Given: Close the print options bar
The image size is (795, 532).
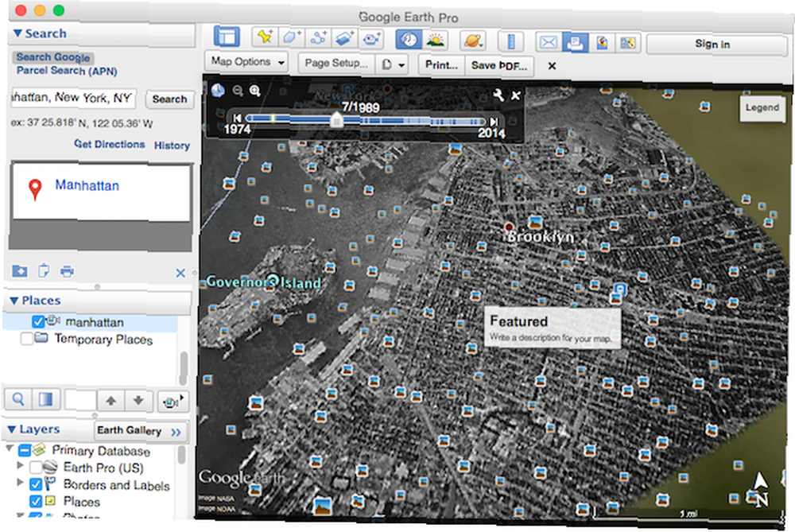Looking at the screenshot, I should tap(553, 66).
